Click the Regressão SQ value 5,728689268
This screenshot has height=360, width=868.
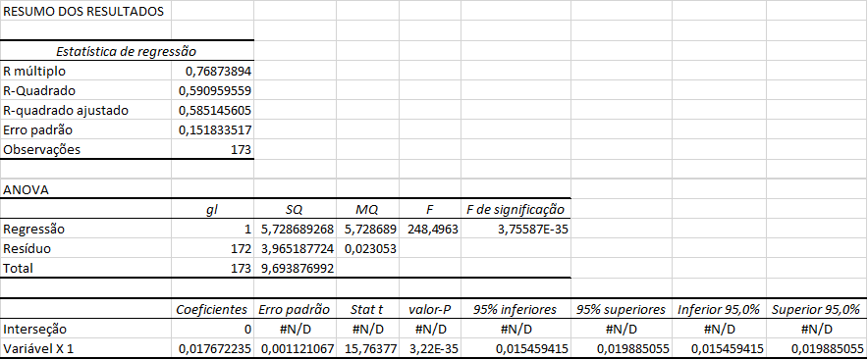point(295,229)
